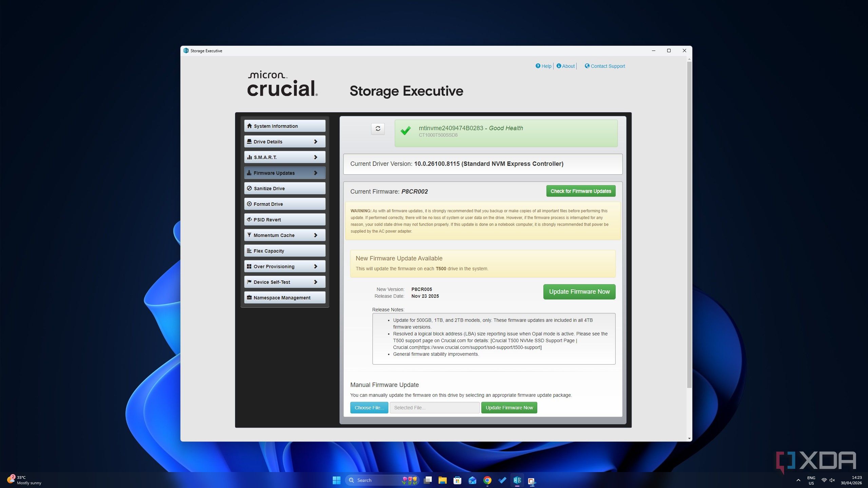
Task: Click the refresh drive icon button
Action: (378, 129)
